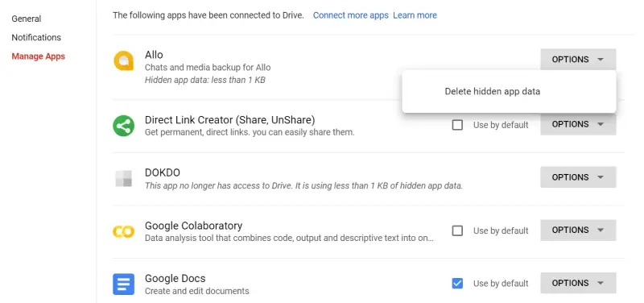This screenshot has height=303, width=644.
Task: Click the 'Data analysis tool that combines code' description
Action: pos(289,239)
